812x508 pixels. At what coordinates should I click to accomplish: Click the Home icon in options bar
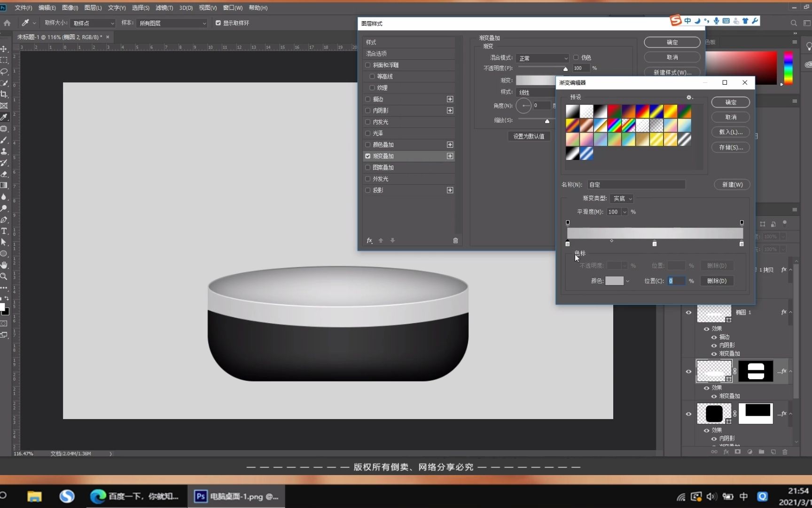(7, 23)
